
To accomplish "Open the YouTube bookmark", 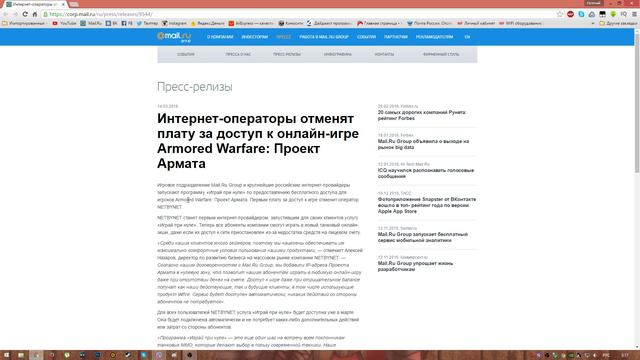I will [64, 23].
